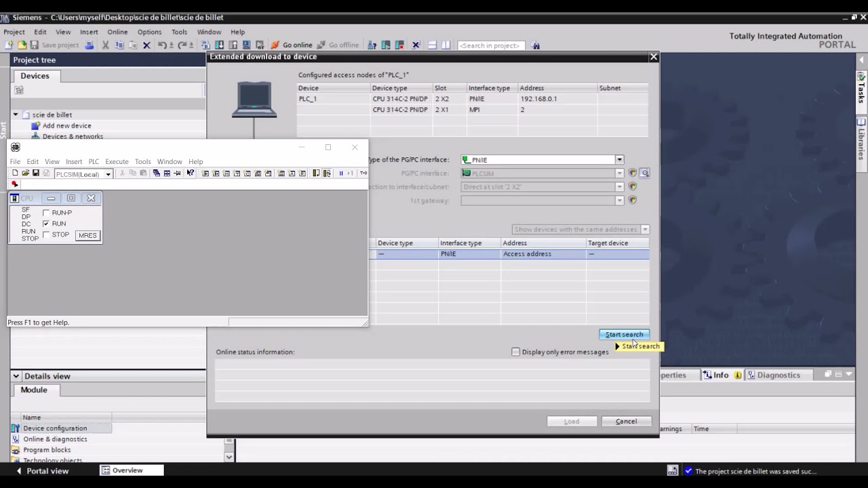The width and height of the screenshot is (868, 488).
Task: Pause simulation icon in PLCSIM toolbar
Action: coord(341,174)
